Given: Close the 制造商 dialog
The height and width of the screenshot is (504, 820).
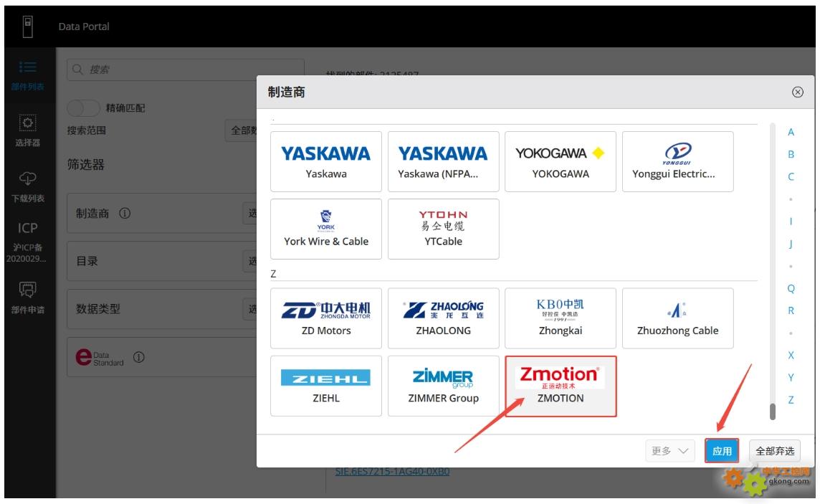Looking at the screenshot, I should (x=798, y=92).
